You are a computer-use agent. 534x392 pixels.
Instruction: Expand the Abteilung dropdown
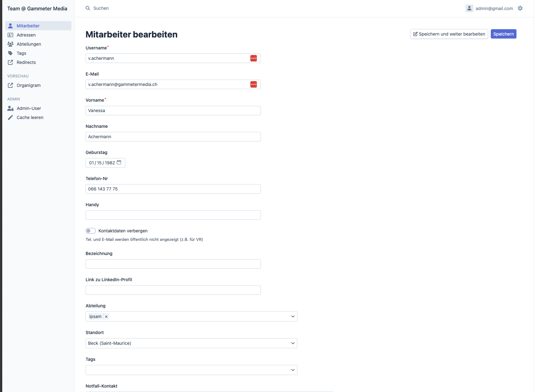click(293, 316)
